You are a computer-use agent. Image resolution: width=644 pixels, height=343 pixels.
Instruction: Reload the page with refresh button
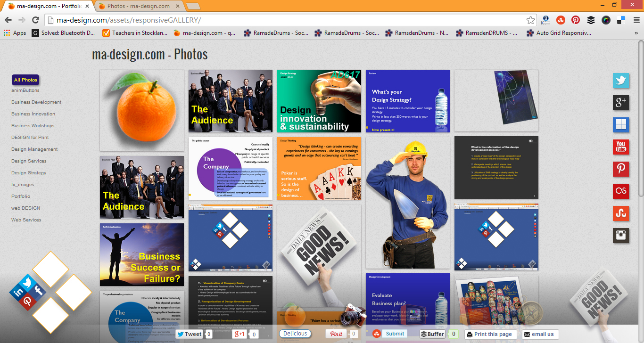point(35,20)
